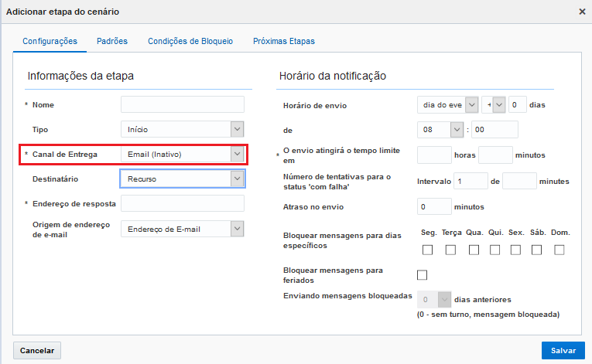Enable Bloquear mensagens para feriados checkbox
This screenshot has width=592, height=364.
[422, 275]
